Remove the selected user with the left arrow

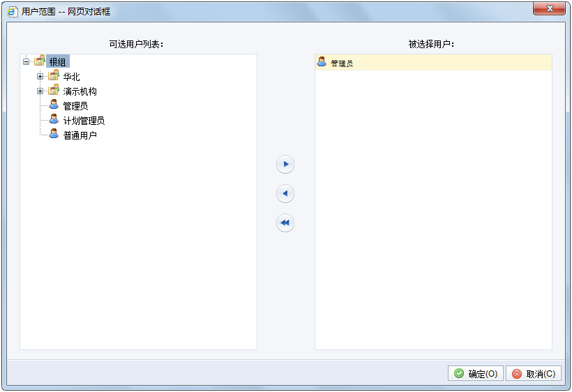click(x=285, y=193)
